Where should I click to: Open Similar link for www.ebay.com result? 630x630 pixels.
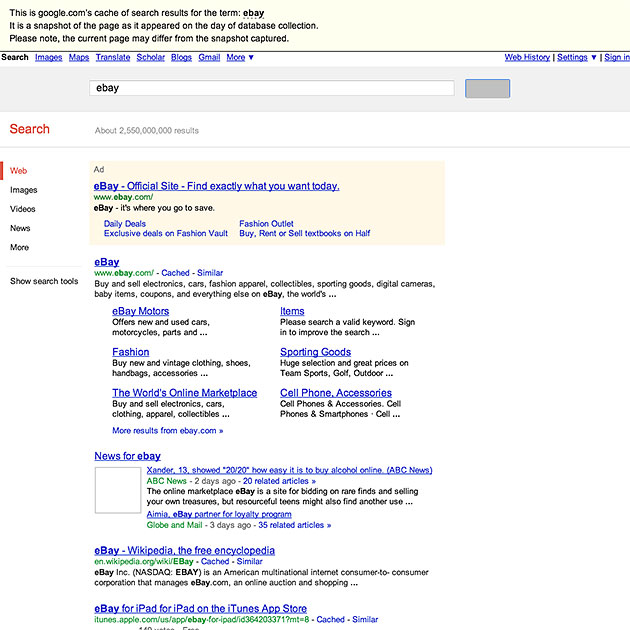[210, 273]
